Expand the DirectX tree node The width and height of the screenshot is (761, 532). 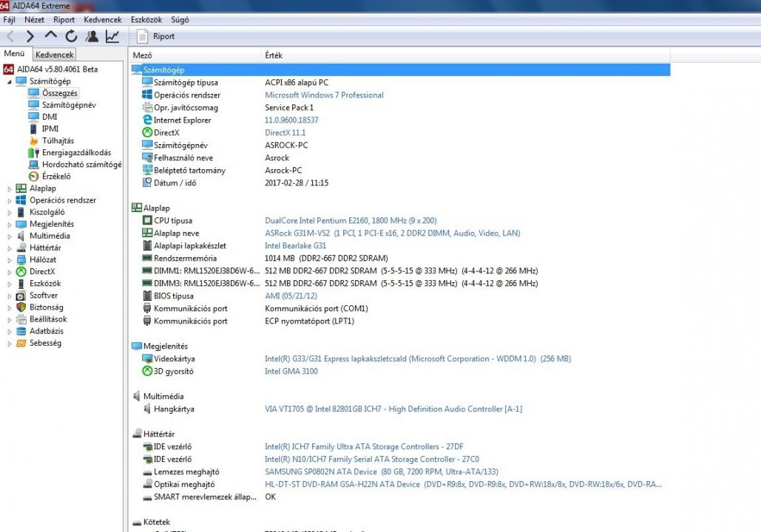click(9, 272)
